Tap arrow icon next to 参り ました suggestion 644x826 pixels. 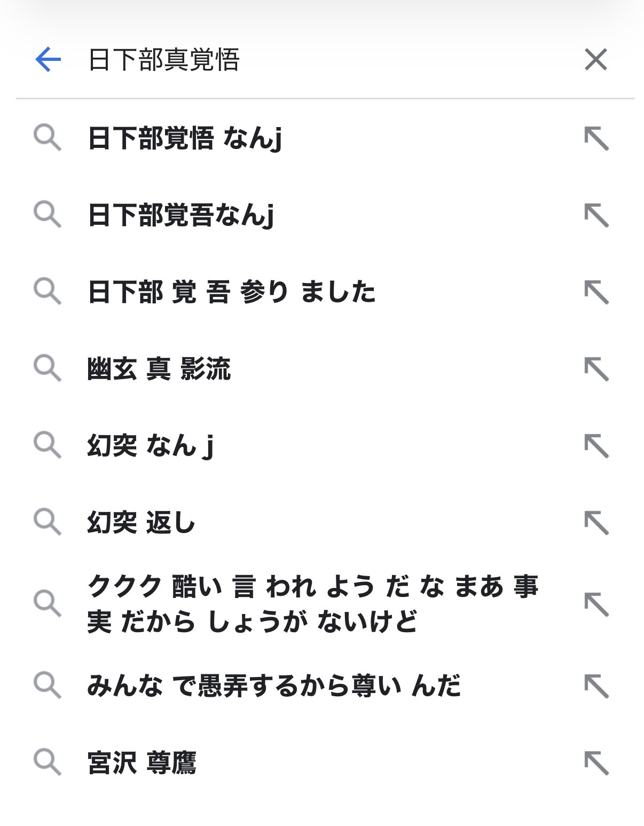pyautogui.click(x=596, y=293)
